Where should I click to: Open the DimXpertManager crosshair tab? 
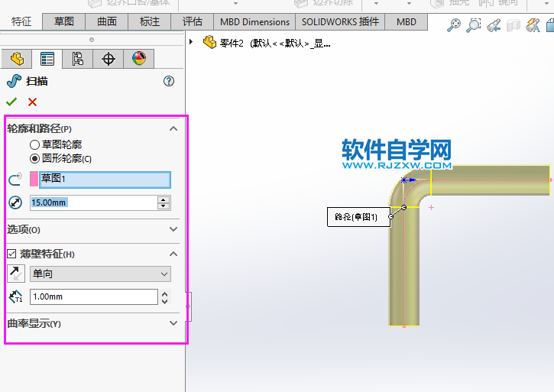pos(108,59)
